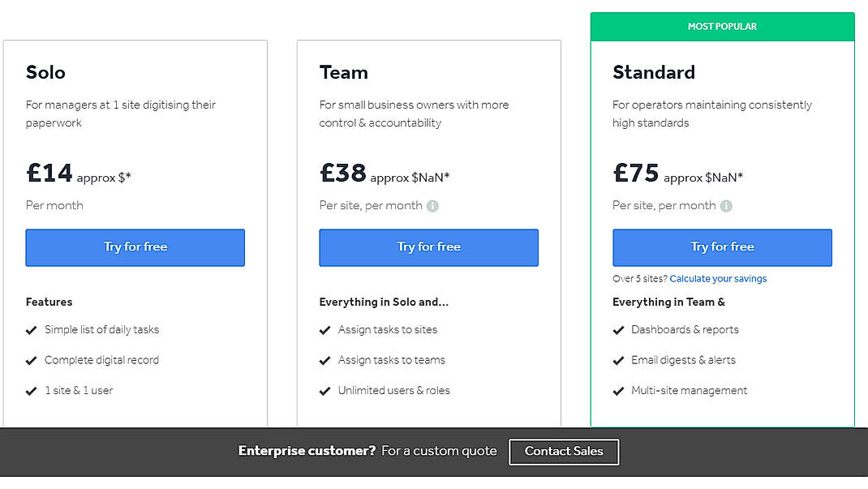Open the Team plan pricing info icon

[x=433, y=206]
